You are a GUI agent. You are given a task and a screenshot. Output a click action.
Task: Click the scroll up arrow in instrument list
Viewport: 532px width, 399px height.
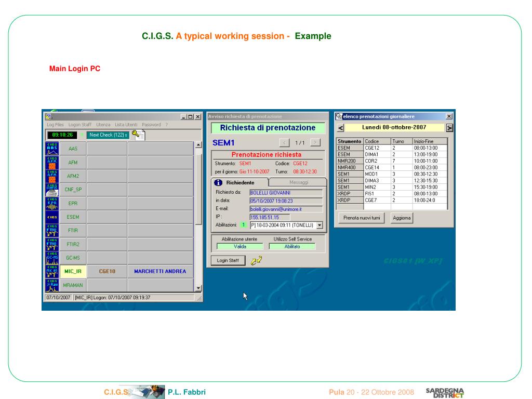point(198,145)
